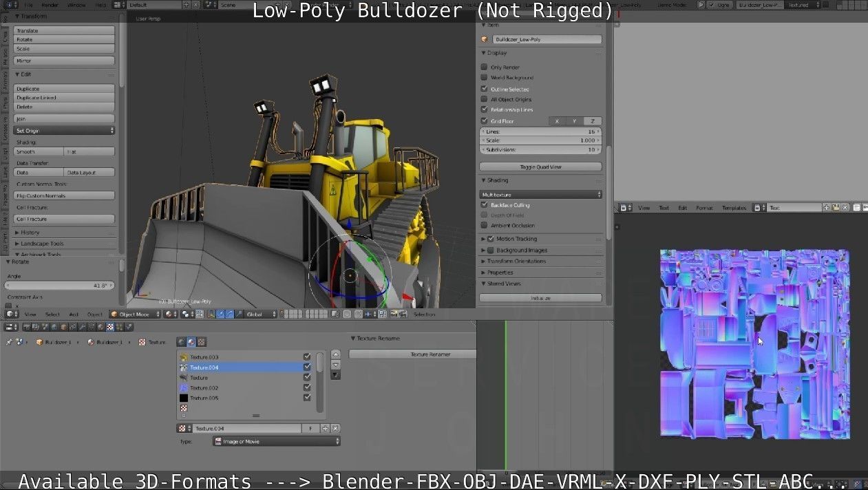Open the properties editor type selector icon
The width and height of the screenshot is (868, 490).
[10, 326]
